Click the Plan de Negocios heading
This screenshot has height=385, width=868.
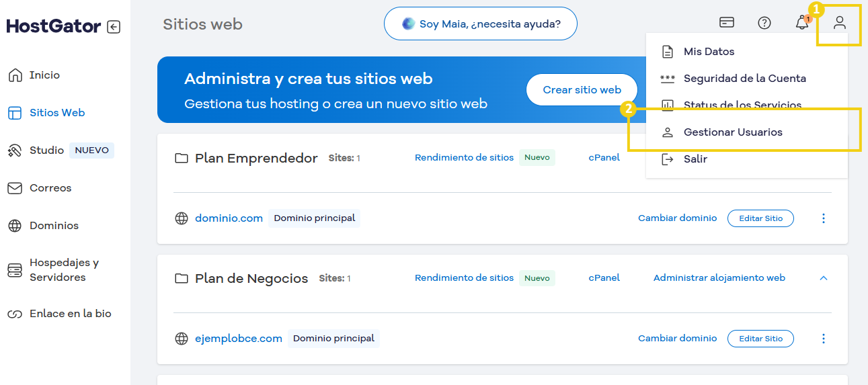click(251, 279)
